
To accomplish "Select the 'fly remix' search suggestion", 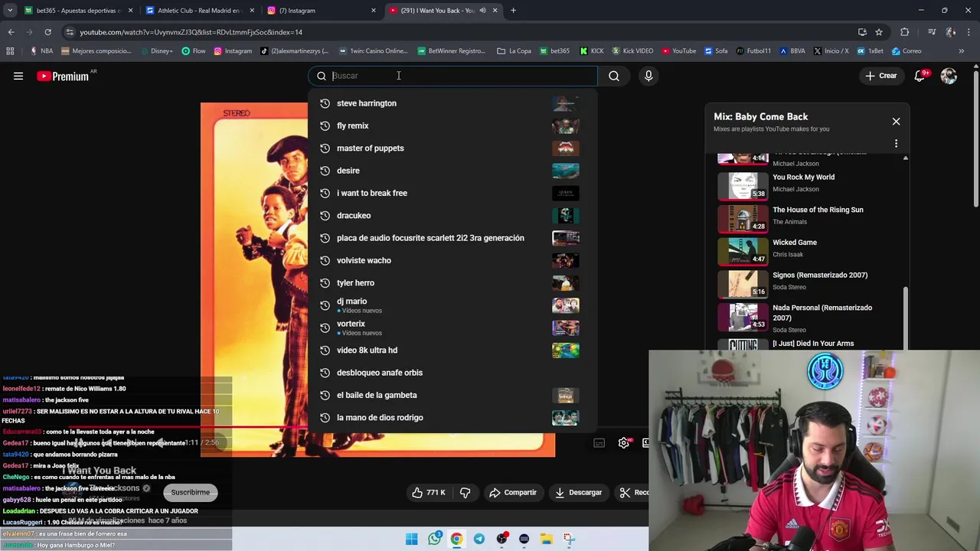I will coord(452,126).
